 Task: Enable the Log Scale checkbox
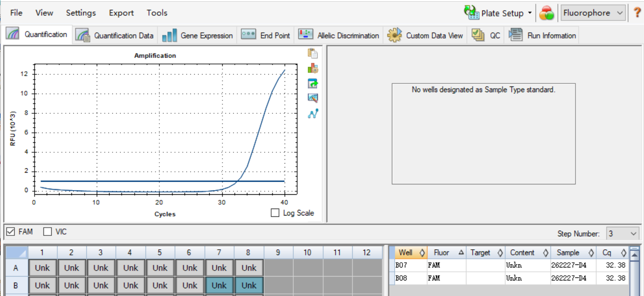[275, 213]
